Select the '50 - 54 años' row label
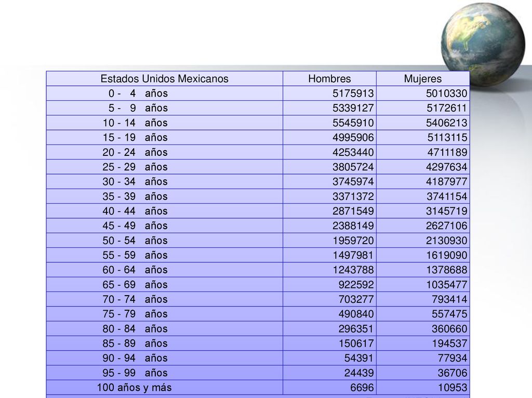532x398 pixels. pos(135,241)
